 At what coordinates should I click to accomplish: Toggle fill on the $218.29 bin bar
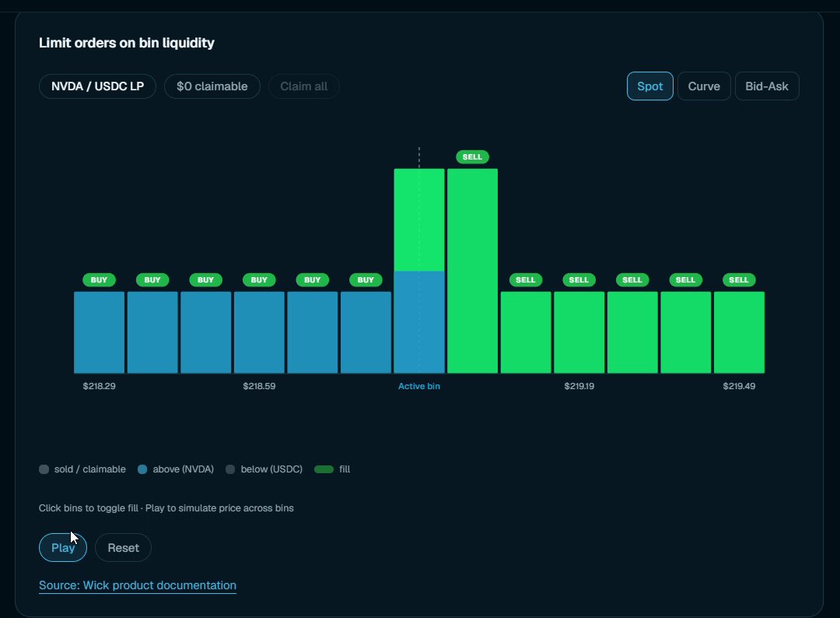click(99, 332)
